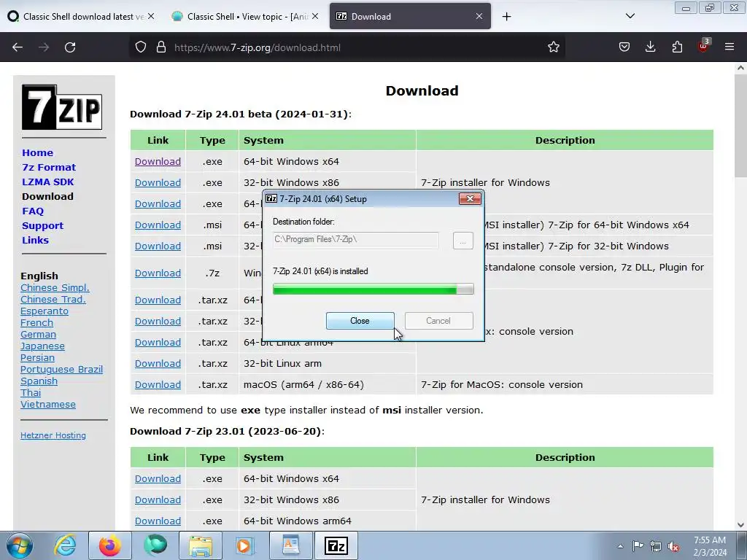Open the 7z Format sidebar link

click(49, 168)
